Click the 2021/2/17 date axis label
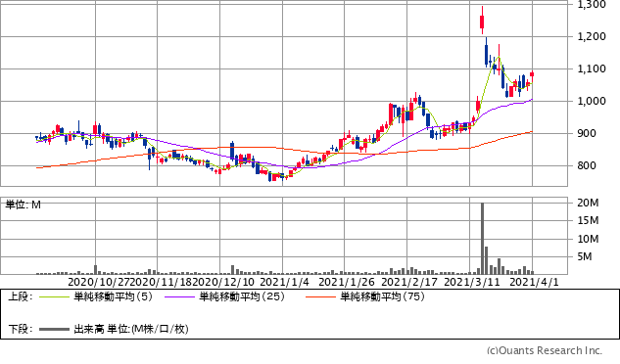620x364 pixels. click(409, 282)
